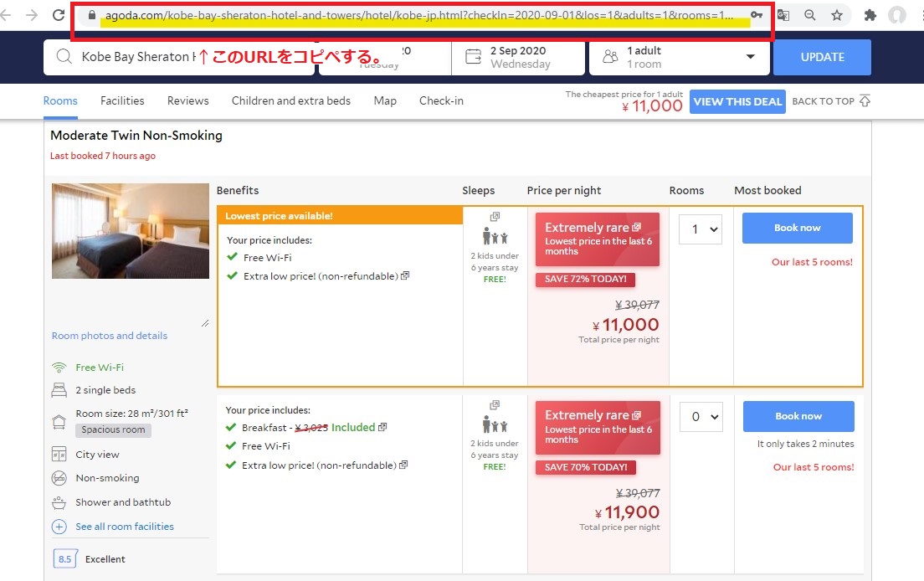Switch to the Facilities tab
The height and width of the screenshot is (581, 924).
point(122,100)
